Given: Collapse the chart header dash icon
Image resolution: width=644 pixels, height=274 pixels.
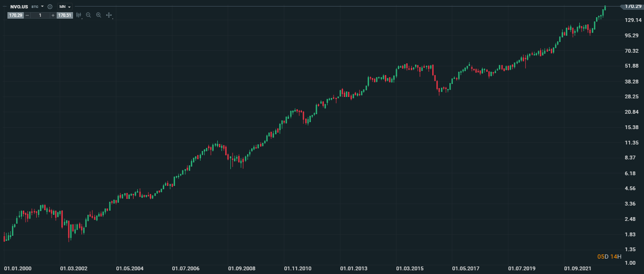Looking at the screenshot, I should (x=4, y=7).
